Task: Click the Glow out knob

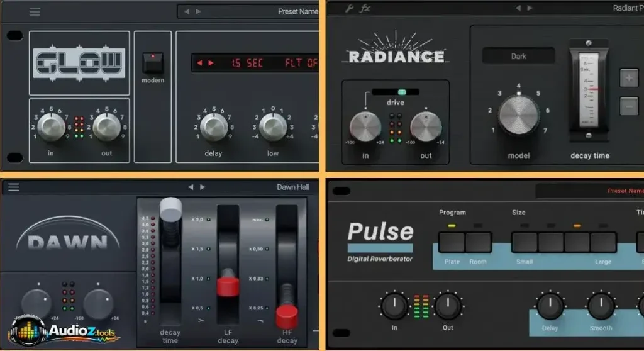Action: 106,127
